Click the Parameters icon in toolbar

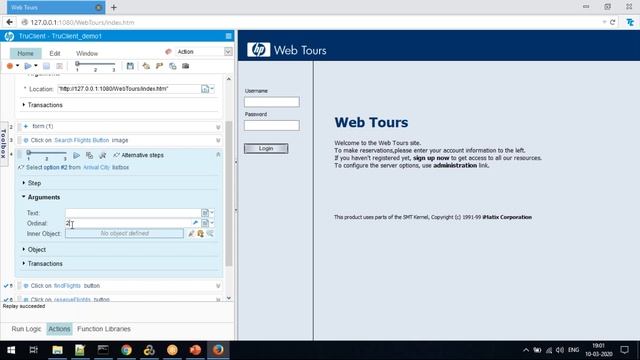173,66
